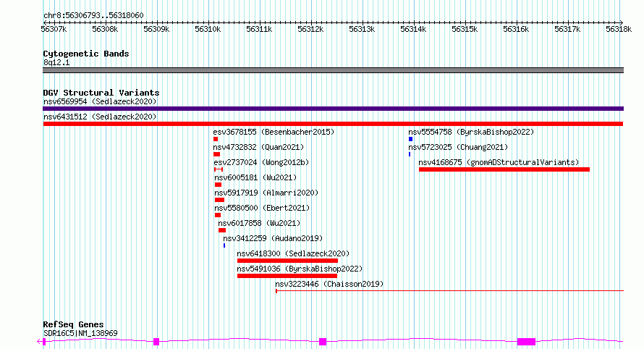This screenshot has width=644, height=349.
Task: Click the RefSeq Genes track title
Action: (x=73, y=324)
